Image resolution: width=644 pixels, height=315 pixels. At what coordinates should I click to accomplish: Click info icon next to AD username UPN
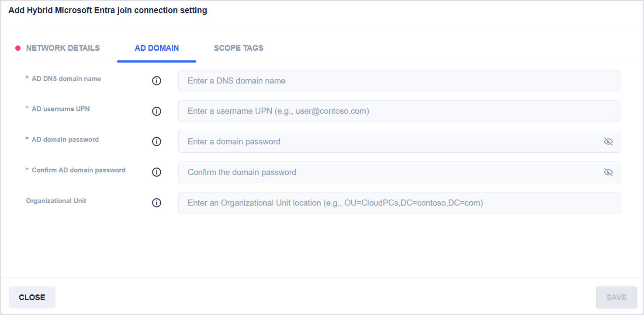click(x=156, y=111)
